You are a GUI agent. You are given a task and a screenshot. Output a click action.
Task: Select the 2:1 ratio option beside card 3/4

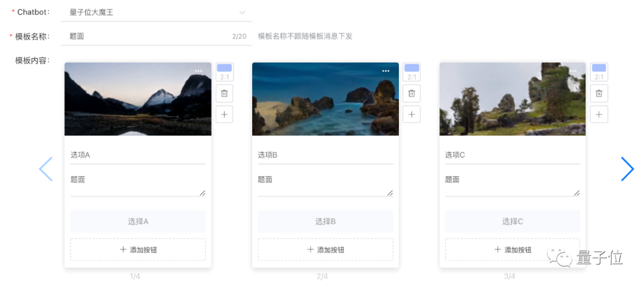pyautogui.click(x=599, y=72)
